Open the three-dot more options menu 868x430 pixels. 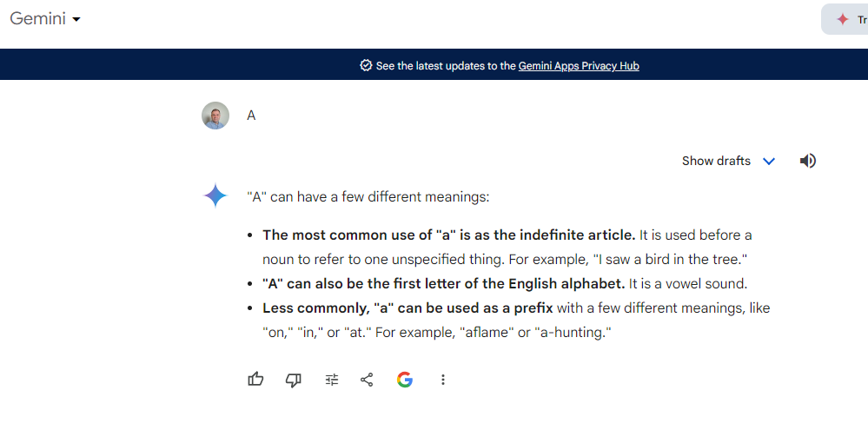point(443,379)
